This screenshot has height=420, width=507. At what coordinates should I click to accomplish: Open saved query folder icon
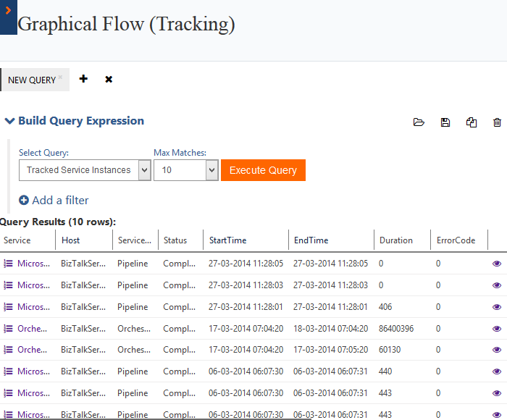point(419,122)
